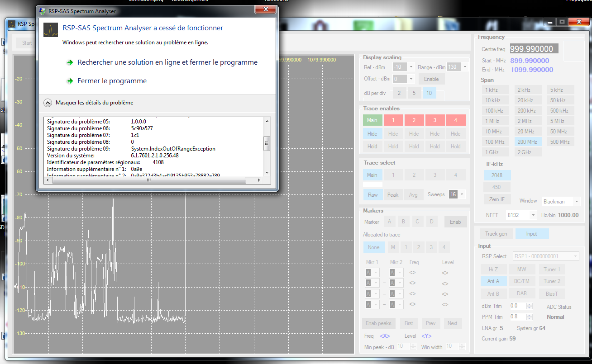This screenshot has height=364, width=592.
Task: Set span to 200 MHz
Action: coord(529,142)
